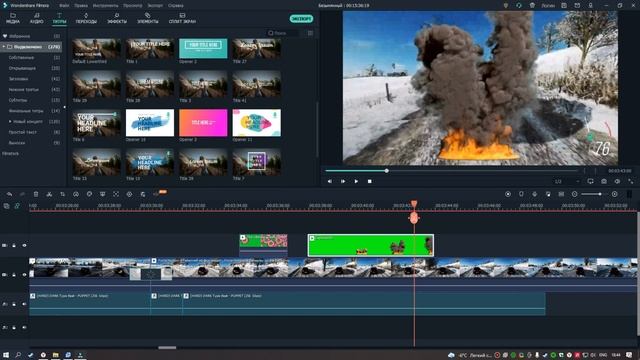The image size is (640, 360).
Task: Toggle the chain link icon left of ruler
Action: (17, 206)
